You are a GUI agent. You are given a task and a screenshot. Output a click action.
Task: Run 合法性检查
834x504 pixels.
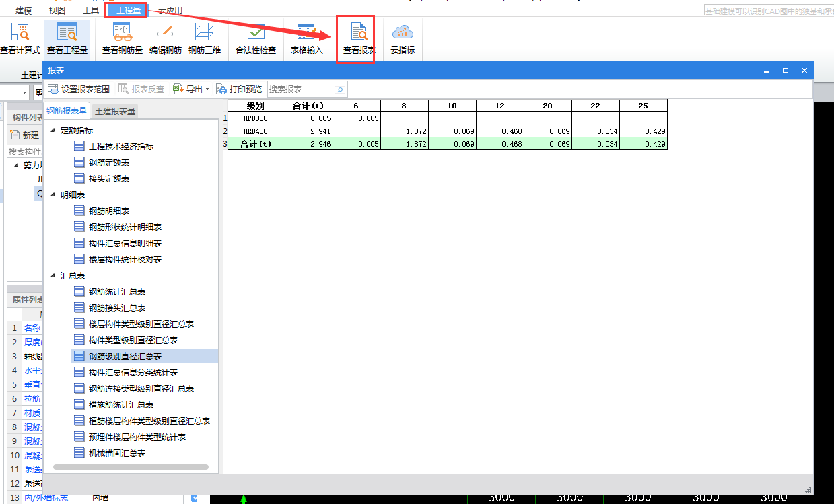pyautogui.click(x=256, y=39)
